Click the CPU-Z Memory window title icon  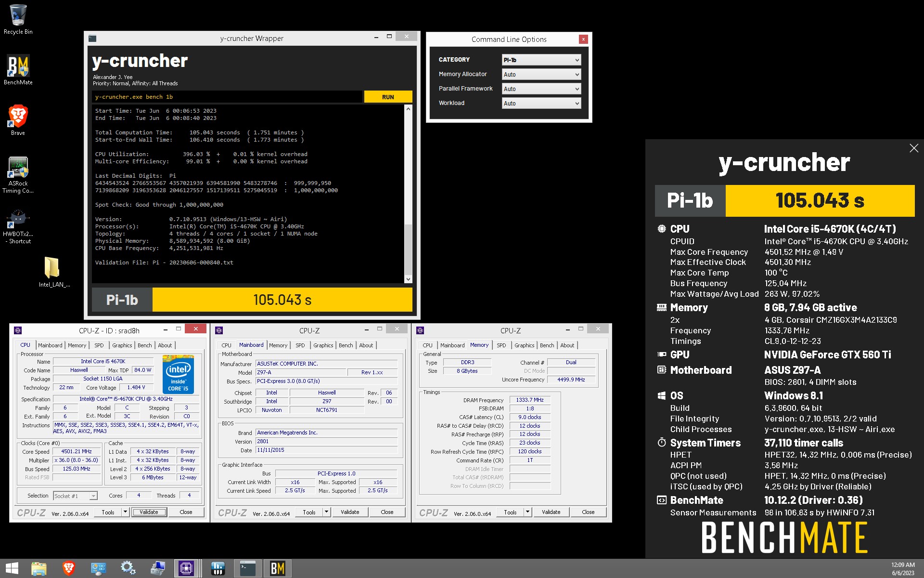[420, 330]
